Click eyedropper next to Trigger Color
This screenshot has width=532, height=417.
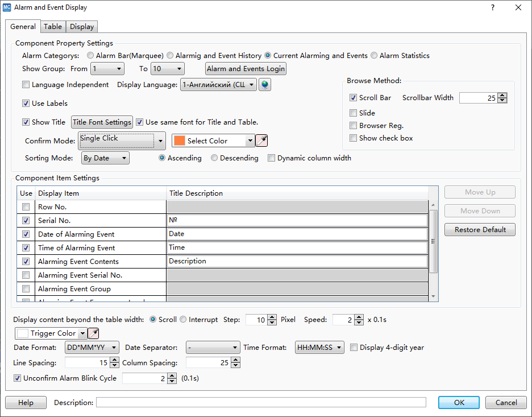pyautogui.click(x=93, y=333)
